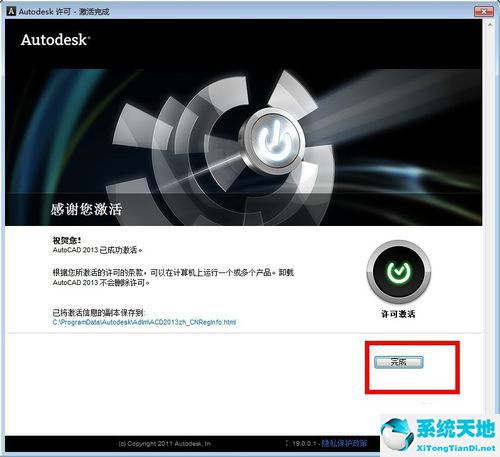The width and height of the screenshot is (500, 457).
Task: Click the Autodesk A icon in title bar
Action: point(11,11)
